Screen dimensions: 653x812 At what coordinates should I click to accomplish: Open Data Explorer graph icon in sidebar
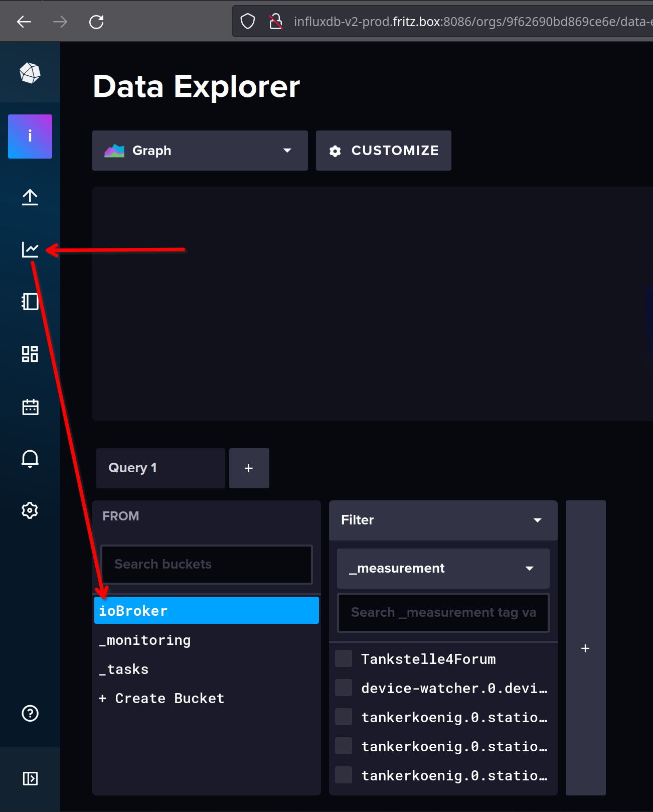30,249
